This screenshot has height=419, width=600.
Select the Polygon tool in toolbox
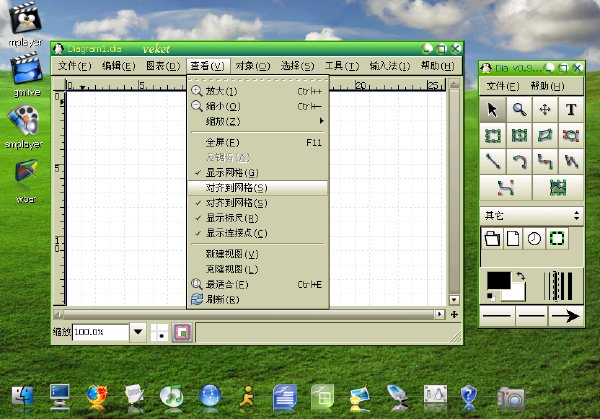pyautogui.click(x=545, y=135)
